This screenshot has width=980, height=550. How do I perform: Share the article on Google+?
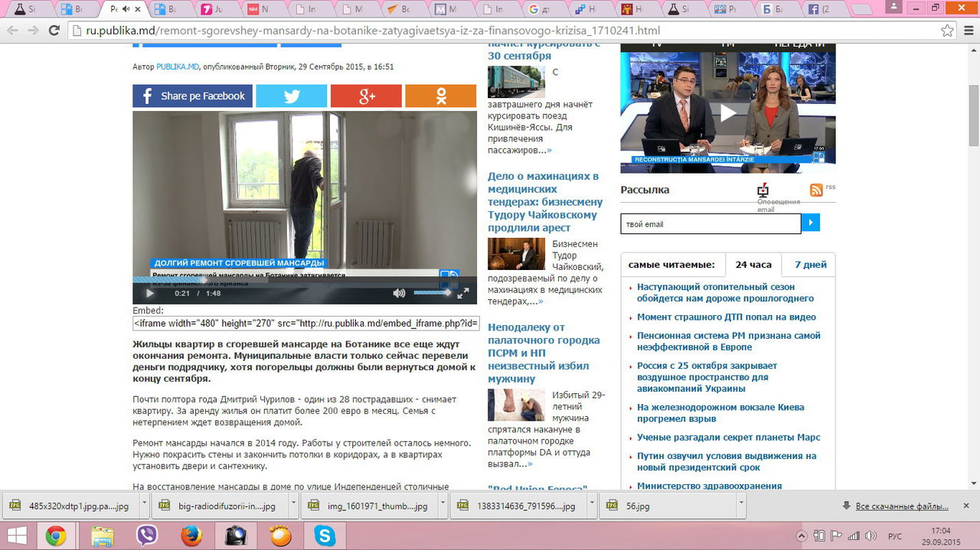[x=366, y=96]
